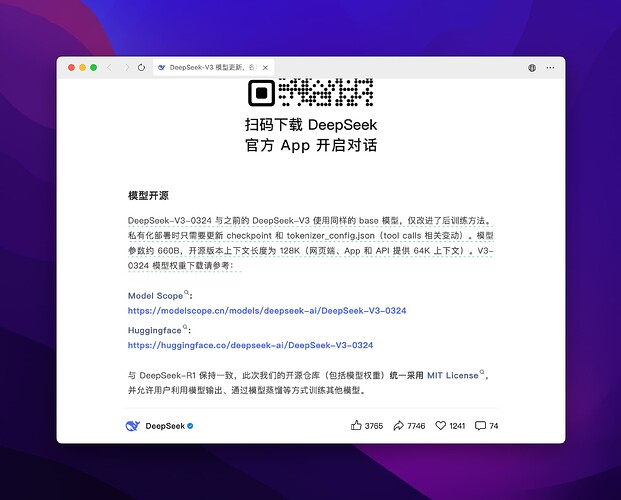Screen dimensions: 621x500
Task: Click the blue verified badge beside DeepSeek
Action: tap(190, 426)
